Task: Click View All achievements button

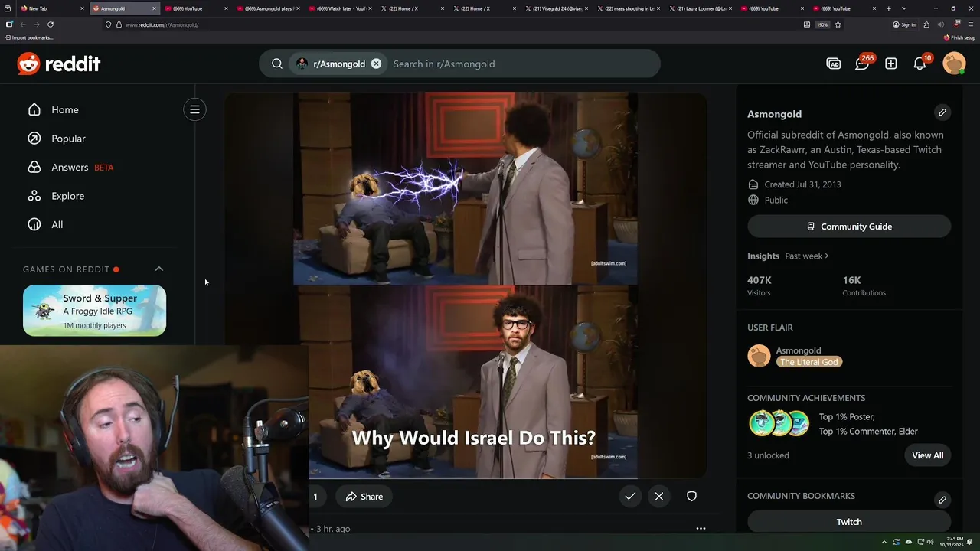Action: (x=928, y=455)
